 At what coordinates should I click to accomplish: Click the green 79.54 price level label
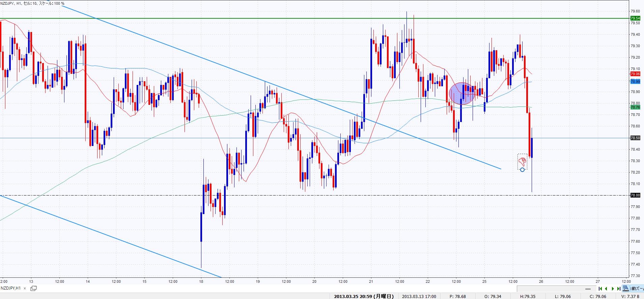635,18
